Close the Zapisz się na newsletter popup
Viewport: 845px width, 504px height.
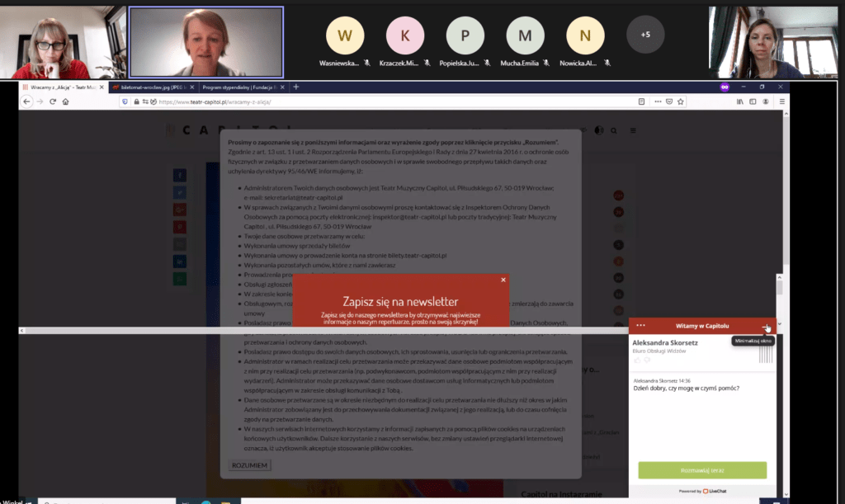(x=503, y=280)
